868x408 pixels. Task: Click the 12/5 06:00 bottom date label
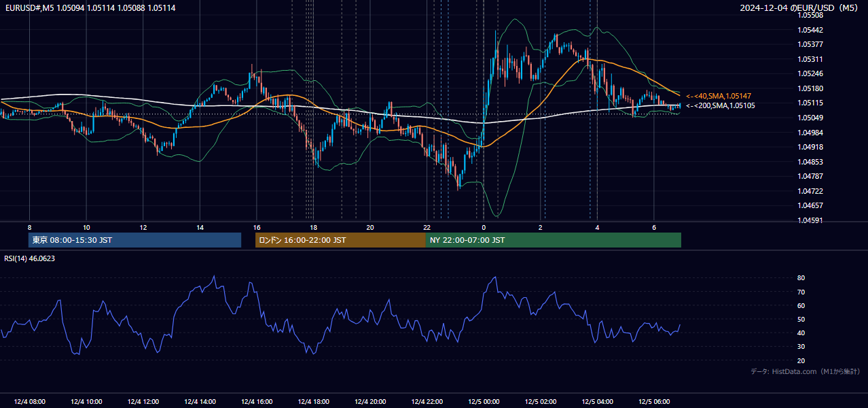tap(654, 402)
